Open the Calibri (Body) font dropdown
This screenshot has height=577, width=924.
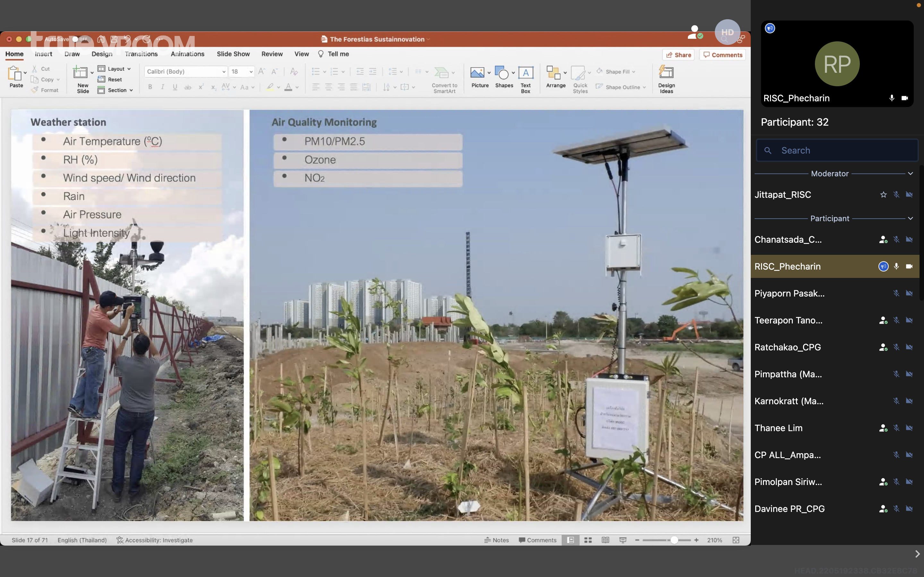(224, 72)
